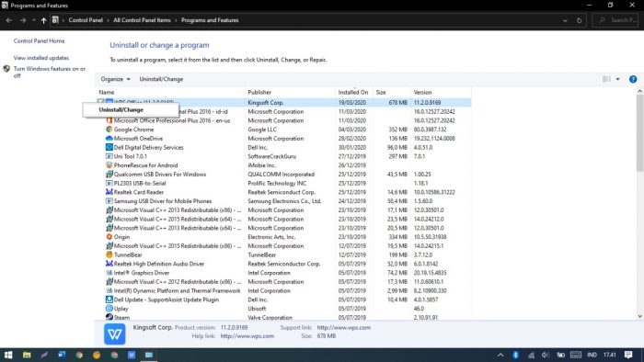Click the Dell Update SupportAssist Plugin icon
Viewport: 644px width, 362px height.
[x=109, y=300]
